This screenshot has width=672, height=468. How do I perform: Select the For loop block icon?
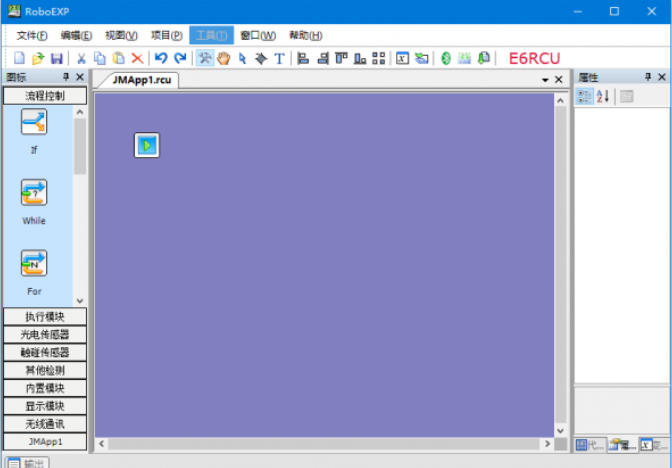(34, 263)
